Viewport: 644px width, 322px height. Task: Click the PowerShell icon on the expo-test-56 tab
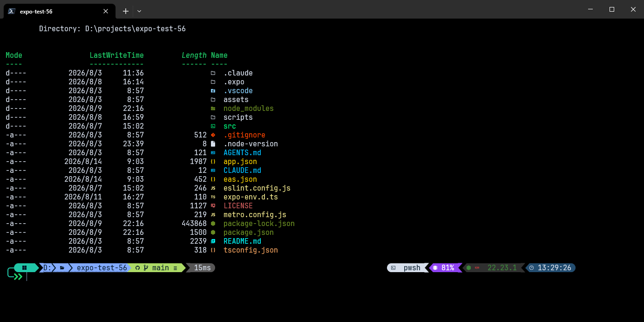click(x=12, y=11)
